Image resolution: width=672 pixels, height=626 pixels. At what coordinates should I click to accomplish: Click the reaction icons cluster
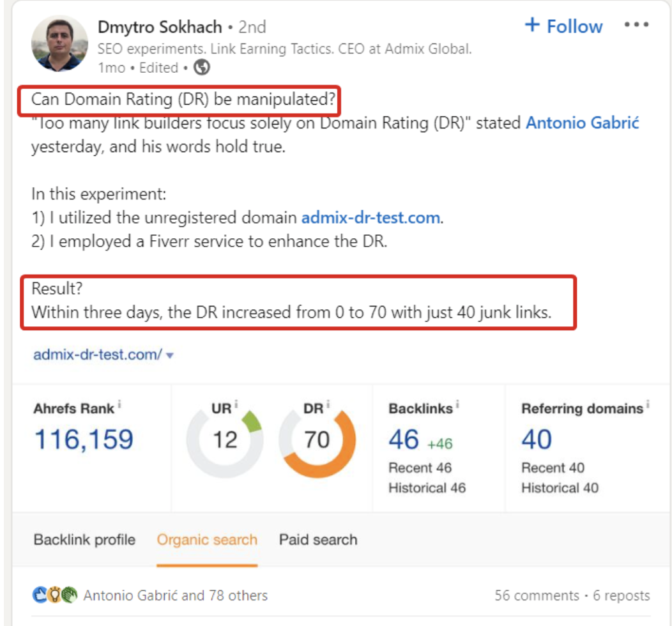(55, 595)
